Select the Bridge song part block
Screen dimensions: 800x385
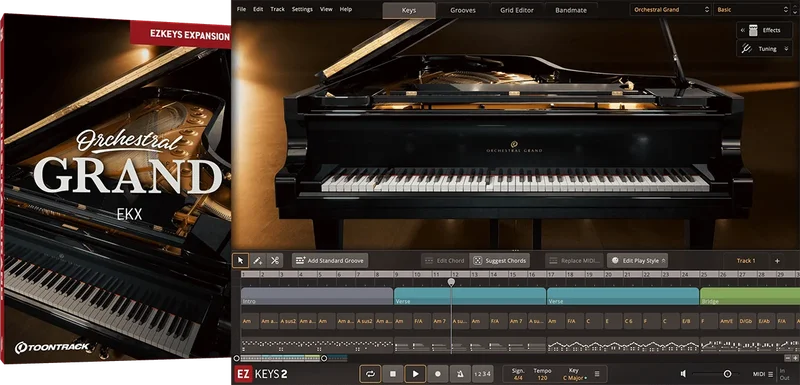(750, 296)
